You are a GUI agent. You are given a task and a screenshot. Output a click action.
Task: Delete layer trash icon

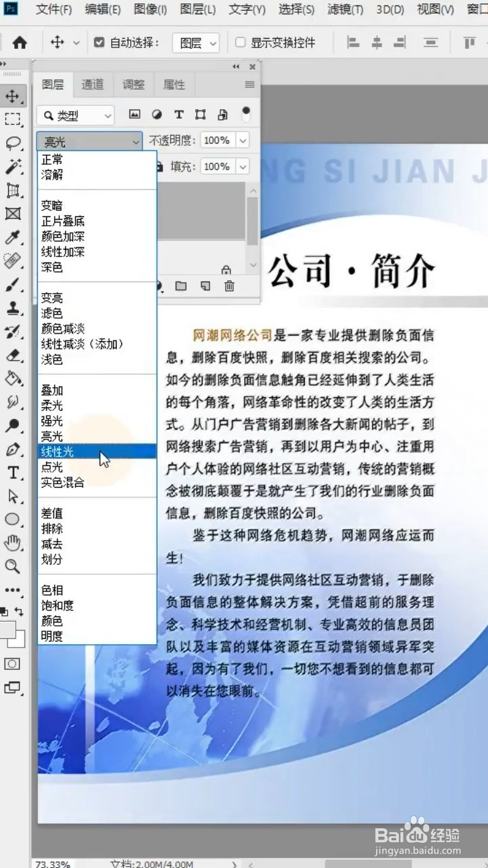[230, 286]
